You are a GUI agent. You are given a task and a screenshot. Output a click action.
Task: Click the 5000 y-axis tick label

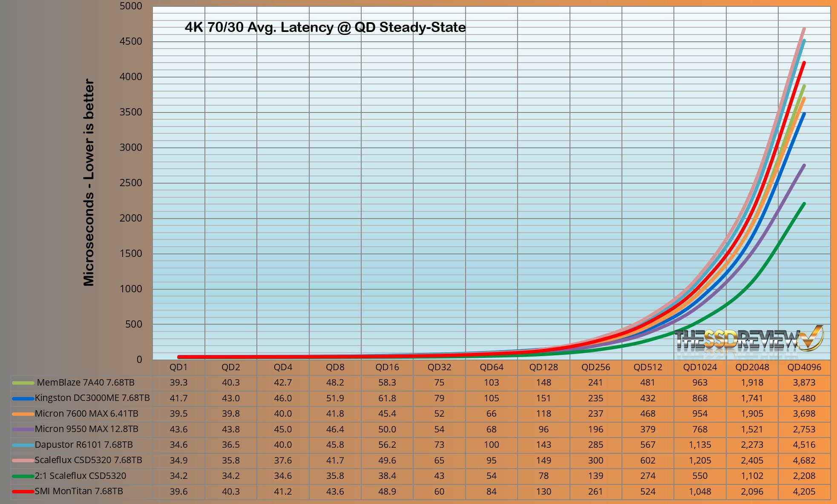click(131, 6)
